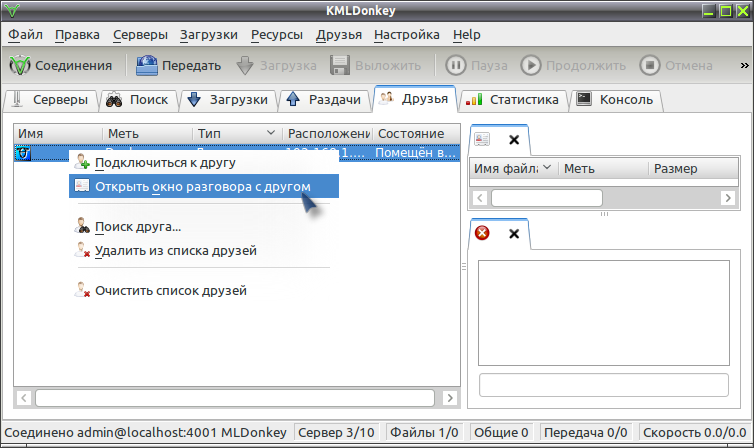This screenshot has width=754, height=448.
Task: Click the red error chat tab icon
Action: [482, 233]
